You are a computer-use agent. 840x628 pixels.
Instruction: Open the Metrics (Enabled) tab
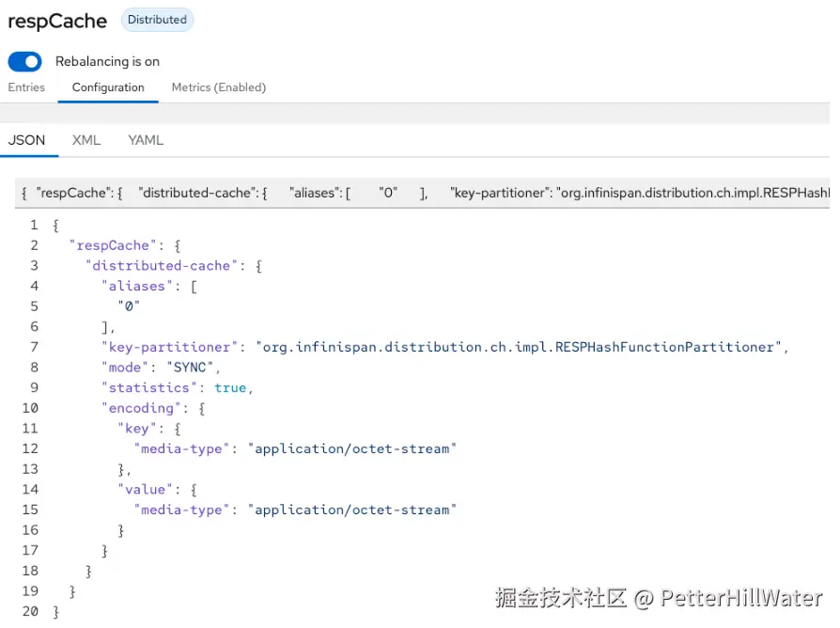[219, 87]
